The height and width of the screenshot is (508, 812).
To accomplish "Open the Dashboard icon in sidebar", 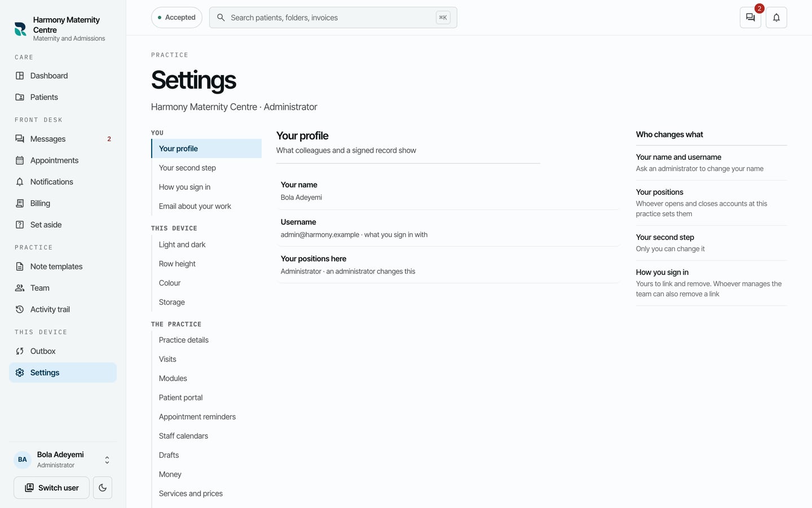I will [x=20, y=76].
